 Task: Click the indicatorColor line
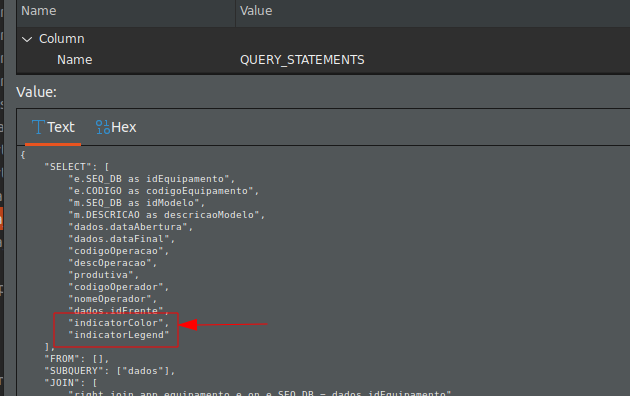[x=119, y=323]
